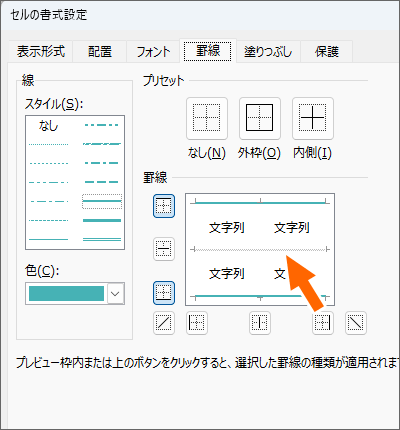Click the top-right 文字列 text in preview
Image resolution: width=400 pixels, height=430 pixels.
pyautogui.click(x=292, y=228)
